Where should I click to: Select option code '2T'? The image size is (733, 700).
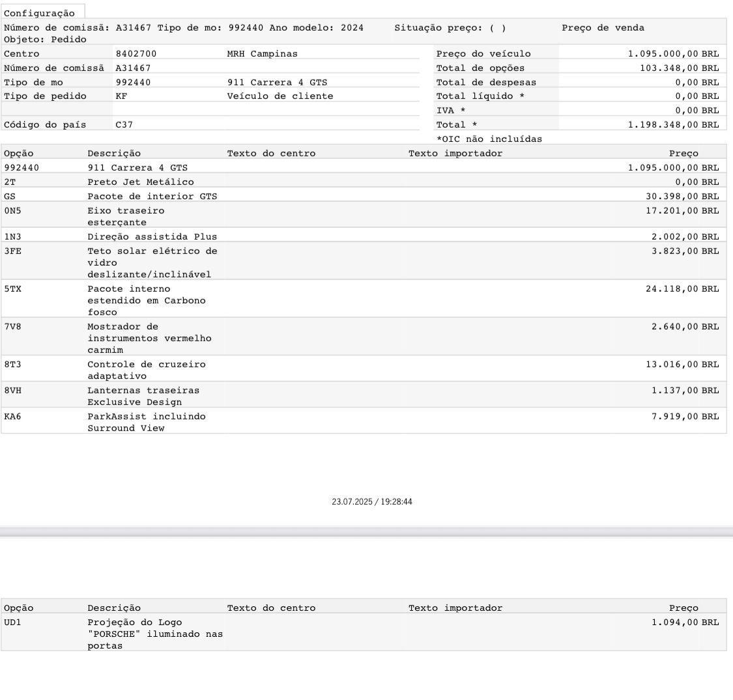pyautogui.click(x=10, y=182)
